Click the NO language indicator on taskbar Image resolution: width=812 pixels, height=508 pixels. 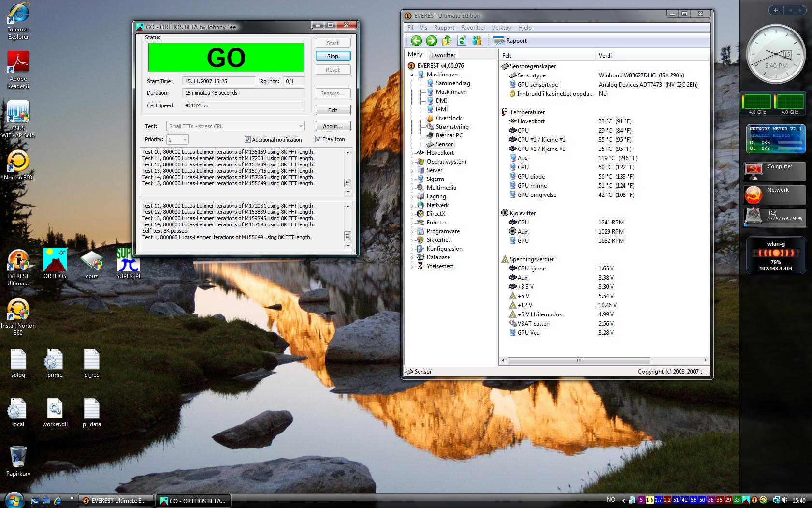(x=611, y=500)
